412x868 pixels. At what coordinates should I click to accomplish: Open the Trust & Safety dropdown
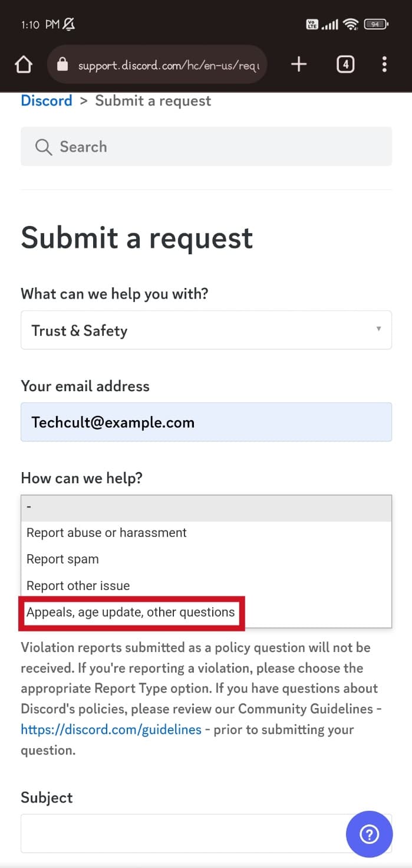[206, 330]
